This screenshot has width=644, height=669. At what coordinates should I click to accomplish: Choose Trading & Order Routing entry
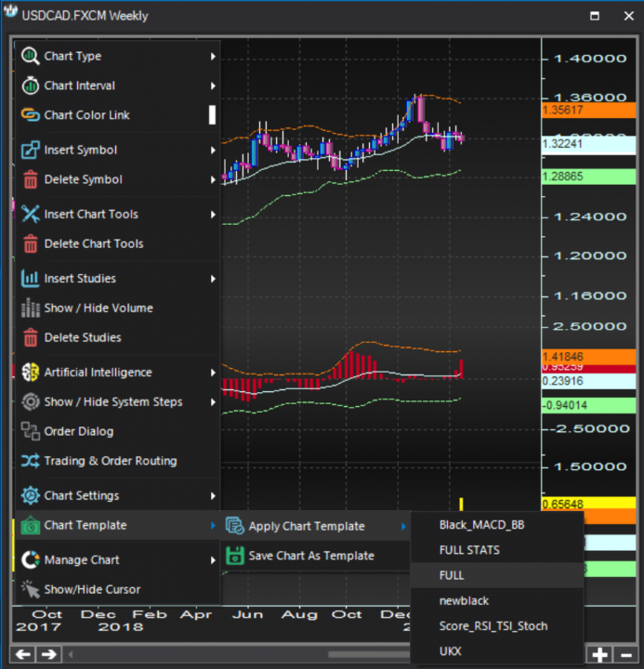[x=118, y=461]
